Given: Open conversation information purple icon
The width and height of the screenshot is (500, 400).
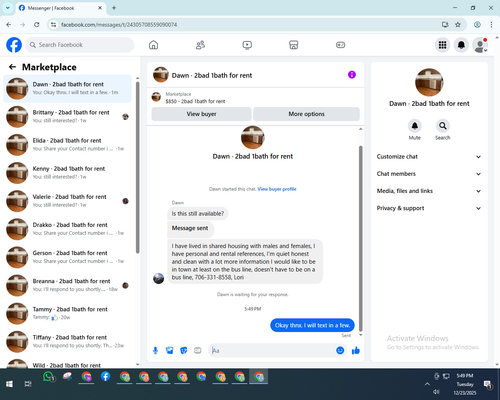Looking at the screenshot, I should point(352,75).
